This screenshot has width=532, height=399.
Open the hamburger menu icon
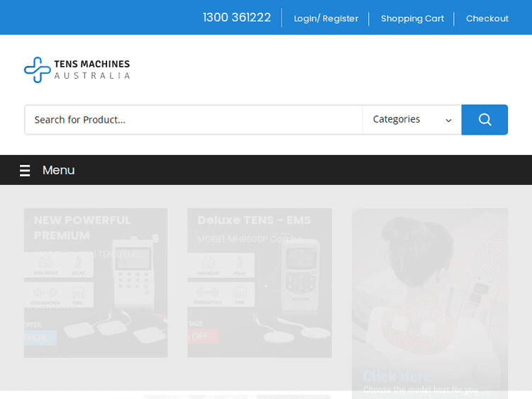pos(25,170)
